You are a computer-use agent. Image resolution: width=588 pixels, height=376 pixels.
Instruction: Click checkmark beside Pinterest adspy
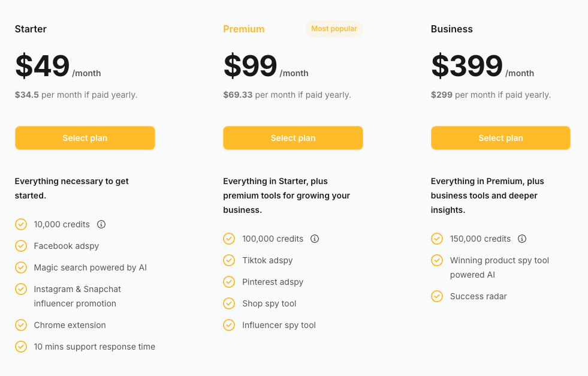pyautogui.click(x=229, y=282)
